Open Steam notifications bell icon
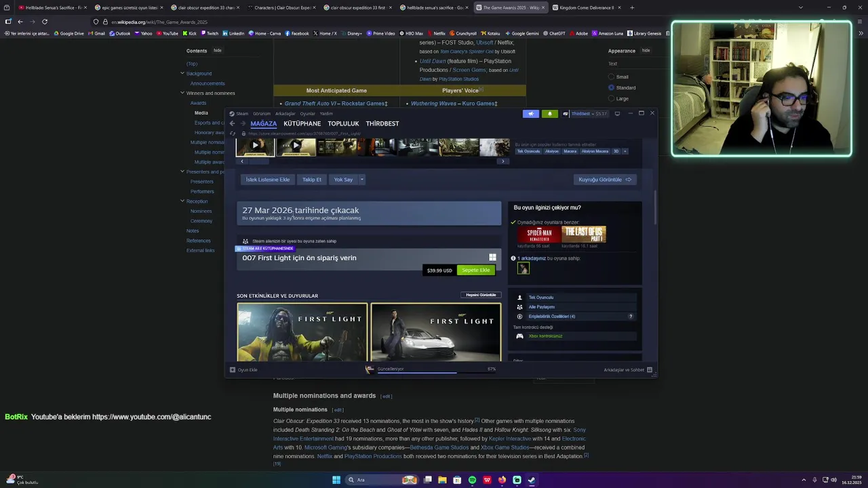The height and width of the screenshot is (488, 868). 549,114
